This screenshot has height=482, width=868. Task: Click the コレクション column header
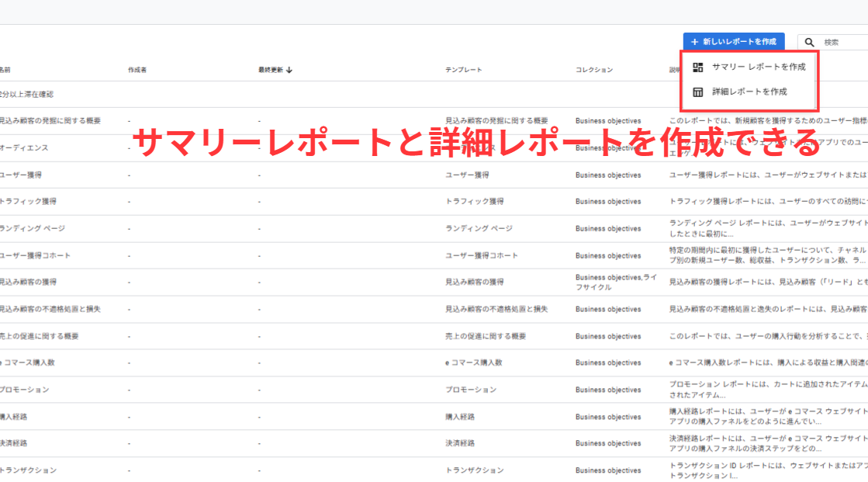pyautogui.click(x=593, y=70)
